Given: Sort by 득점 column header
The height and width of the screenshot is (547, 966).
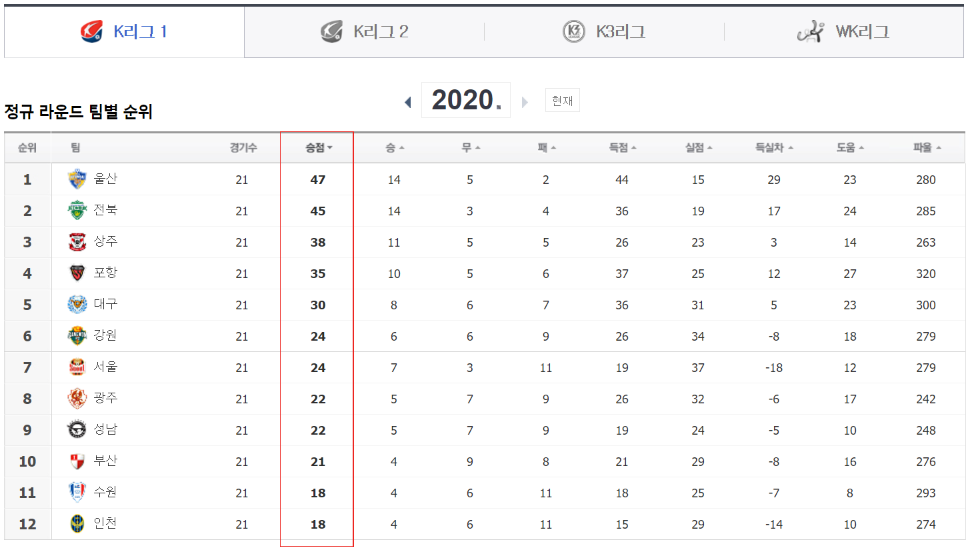Looking at the screenshot, I should point(622,148).
